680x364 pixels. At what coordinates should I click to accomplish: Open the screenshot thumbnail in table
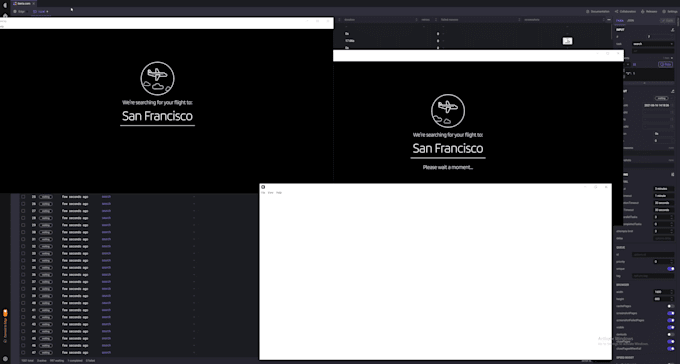pyautogui.click(x=567, y=41)
